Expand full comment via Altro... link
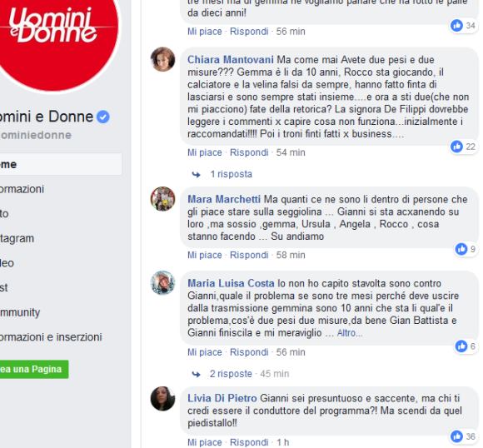This screenshot has height=448, width=483. pyautogui.click(x=350, y=333)
